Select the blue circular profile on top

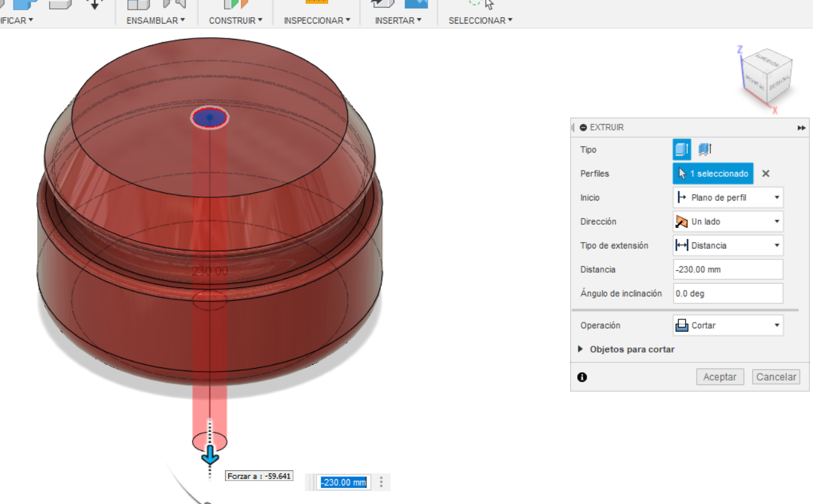coord(210,118)
